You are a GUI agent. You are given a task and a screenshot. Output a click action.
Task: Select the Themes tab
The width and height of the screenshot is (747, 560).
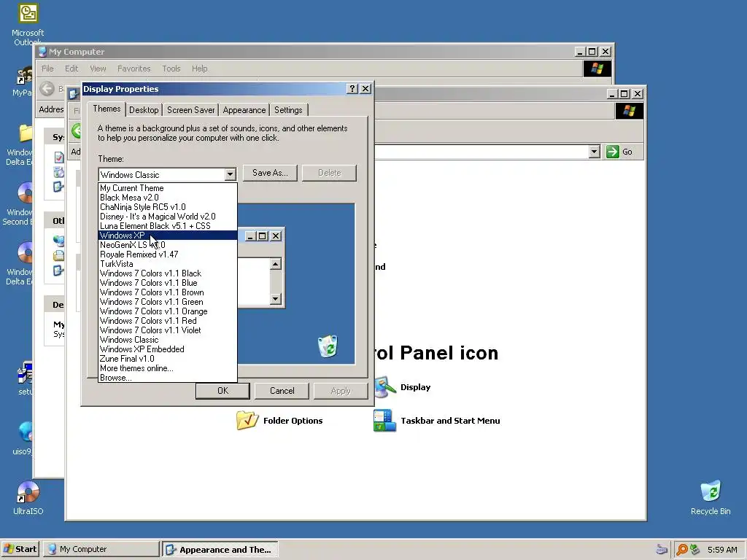coord(107,109)
